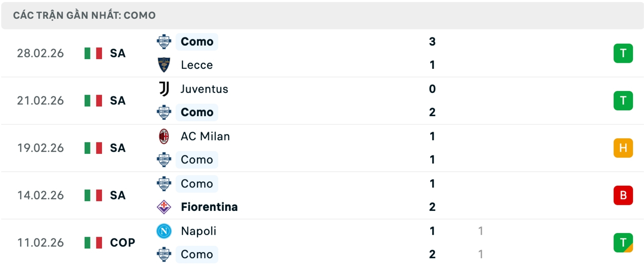Viewport: 644px width, 266px height.
Task: Toggle the green T result badge for the Lecce match
Action: coord(623,53)
